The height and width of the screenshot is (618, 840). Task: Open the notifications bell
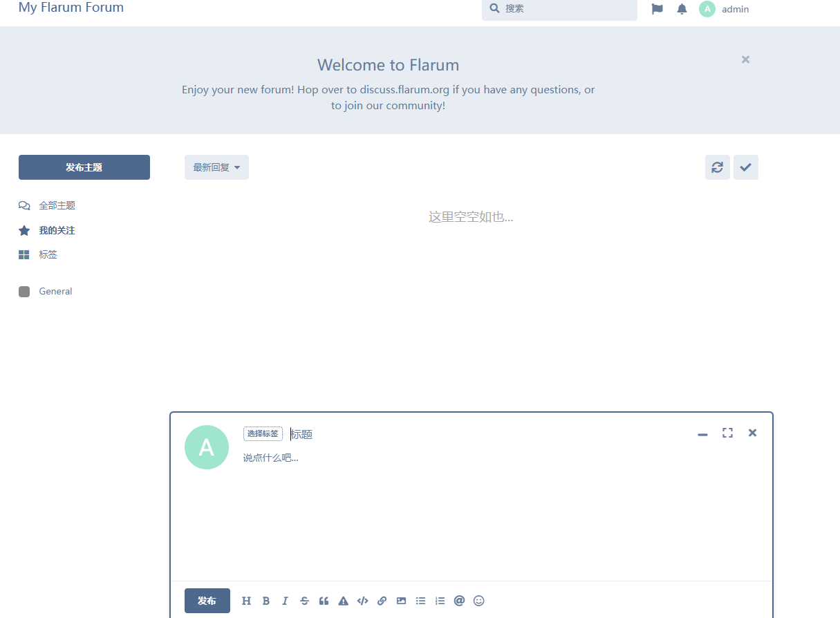682,9
